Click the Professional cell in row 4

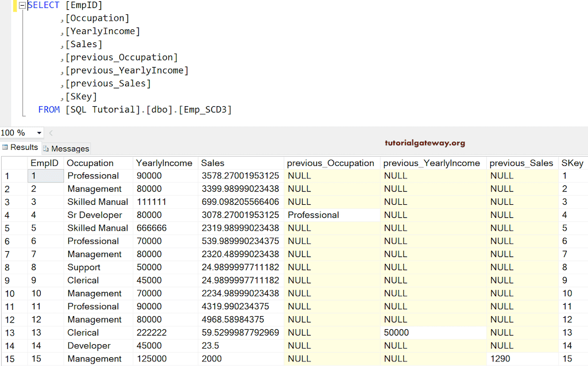click(x=312, y=215)
